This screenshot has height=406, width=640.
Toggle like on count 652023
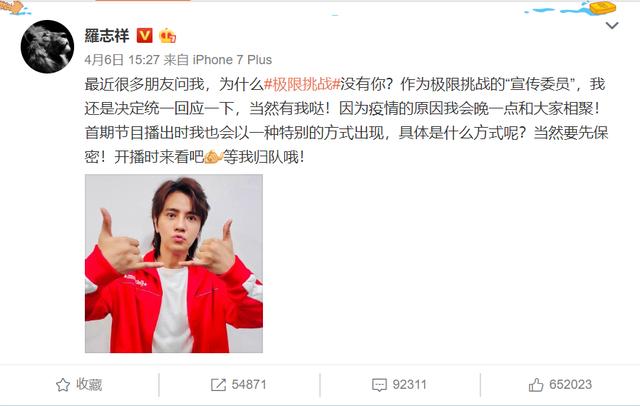(x=560, y=385)
